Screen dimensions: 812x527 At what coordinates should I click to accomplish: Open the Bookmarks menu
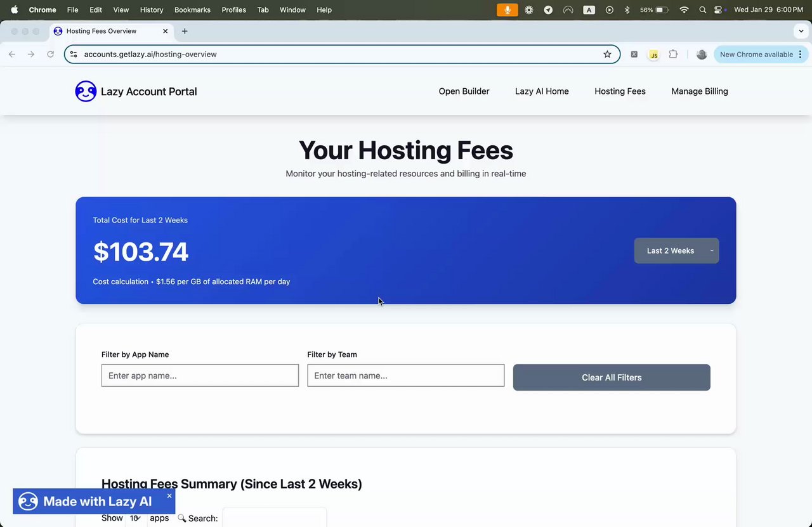(192, 10)
